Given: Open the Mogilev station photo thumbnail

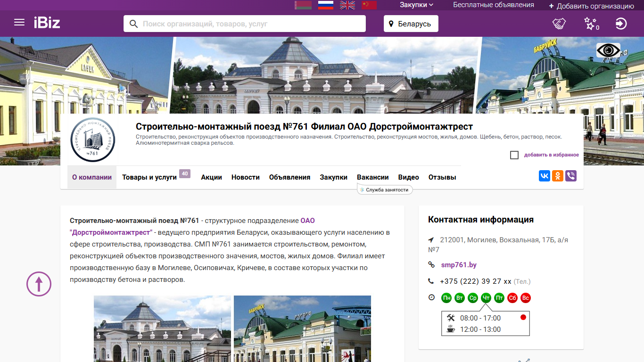Looking at the screenshot, I should pyautogui.click(x=163, y=329).
